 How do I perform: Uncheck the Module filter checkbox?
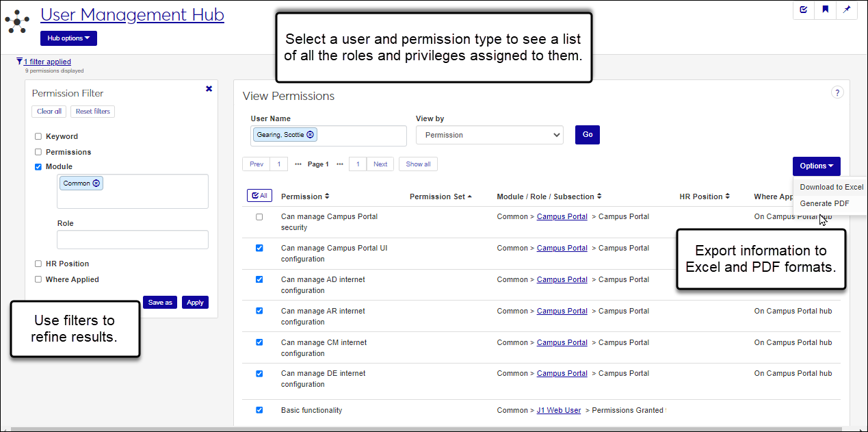tap(38, 166)
